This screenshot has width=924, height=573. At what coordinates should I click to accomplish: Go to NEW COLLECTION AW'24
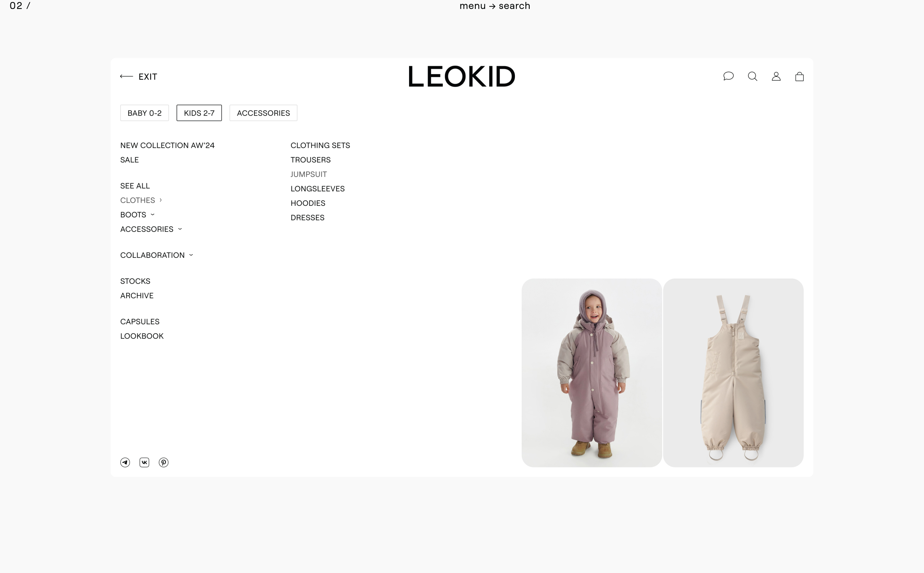[x=167, y=145]
